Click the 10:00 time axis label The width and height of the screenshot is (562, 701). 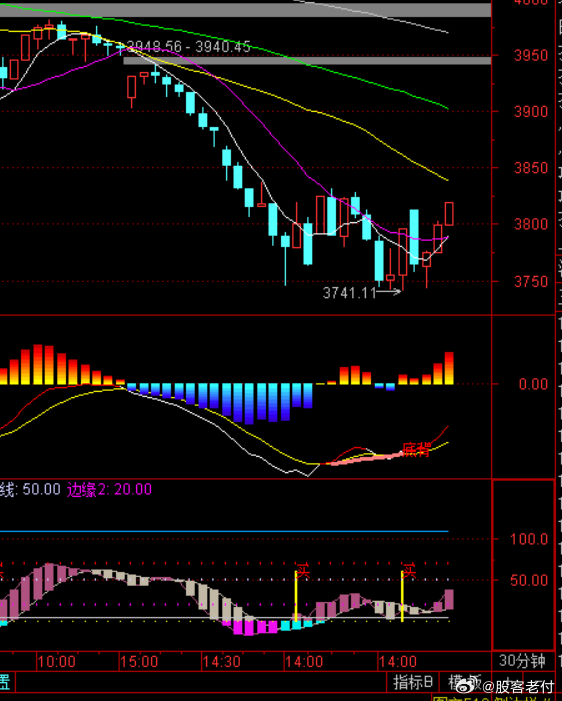coord(56,662)
